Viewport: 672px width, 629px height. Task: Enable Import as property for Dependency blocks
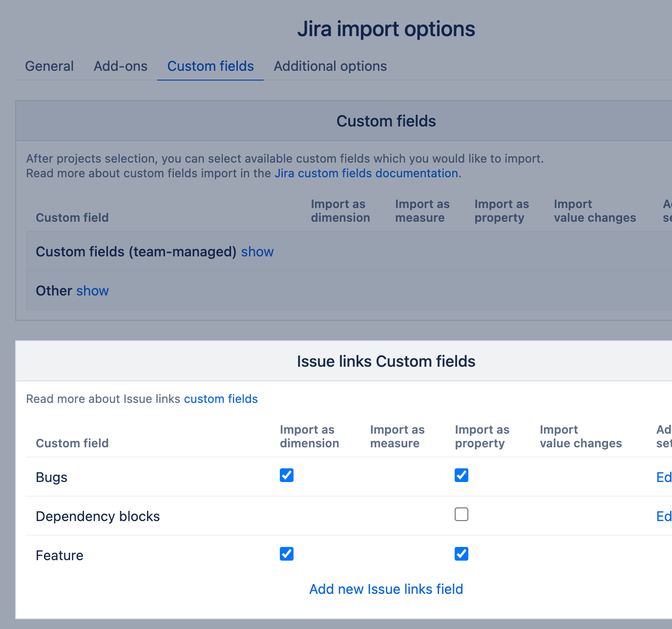tap(462, 514)
